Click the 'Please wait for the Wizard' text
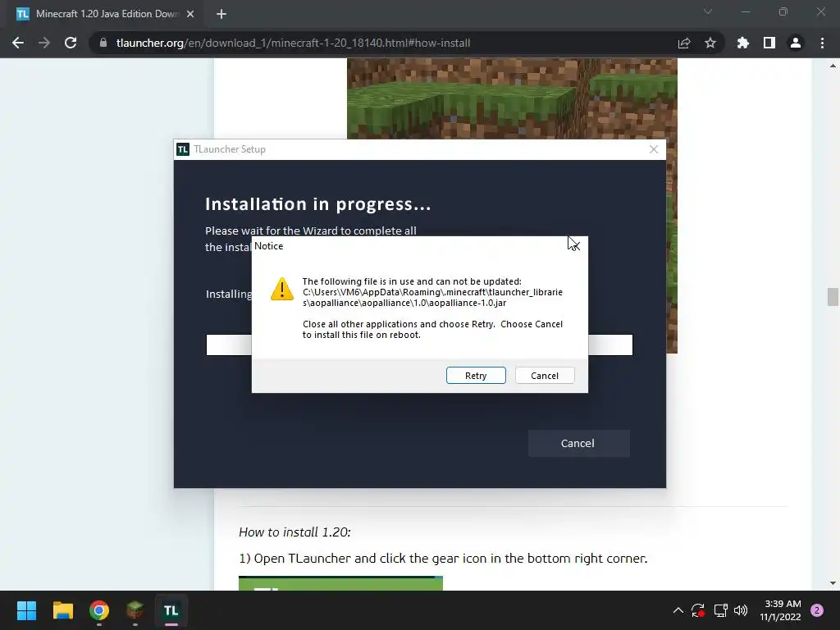The image size is (840, 630). pyautogui.click(x=311, y=231)
